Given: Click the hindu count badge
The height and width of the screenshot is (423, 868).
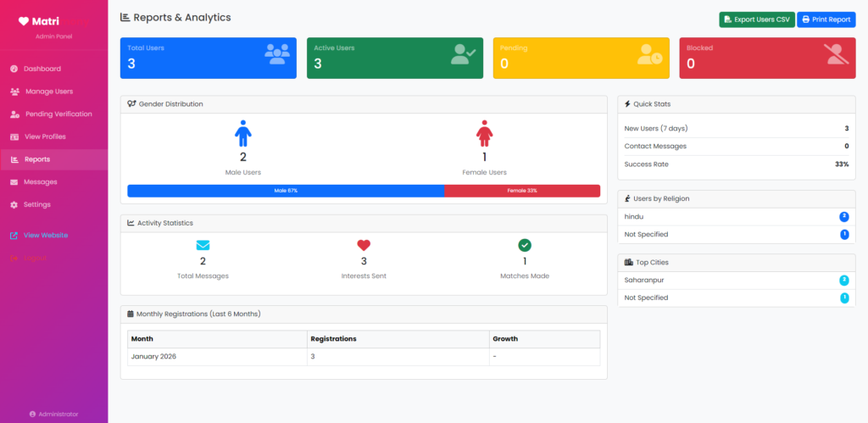Looking at the screenshot, I should pos(844,217).
